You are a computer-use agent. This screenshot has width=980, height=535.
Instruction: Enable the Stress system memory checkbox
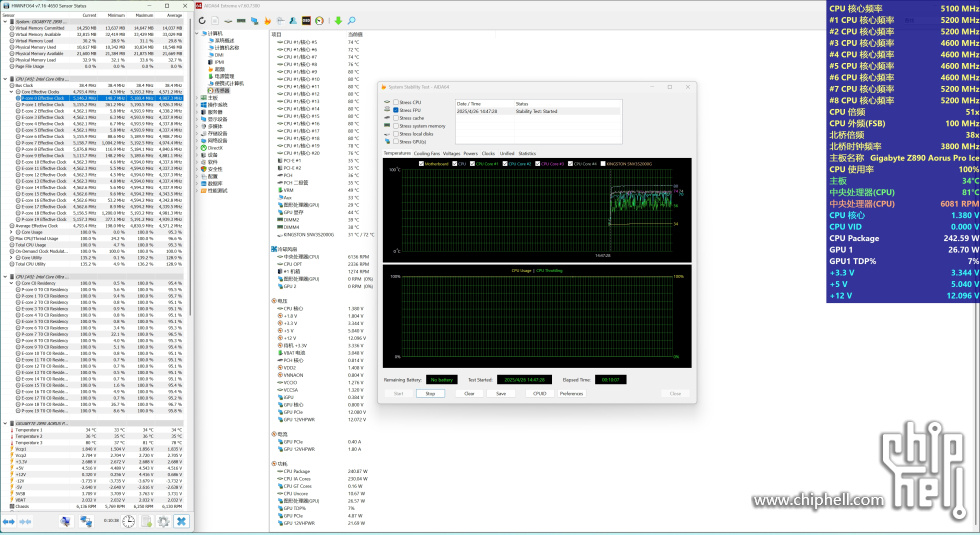[x=396, y=126]
